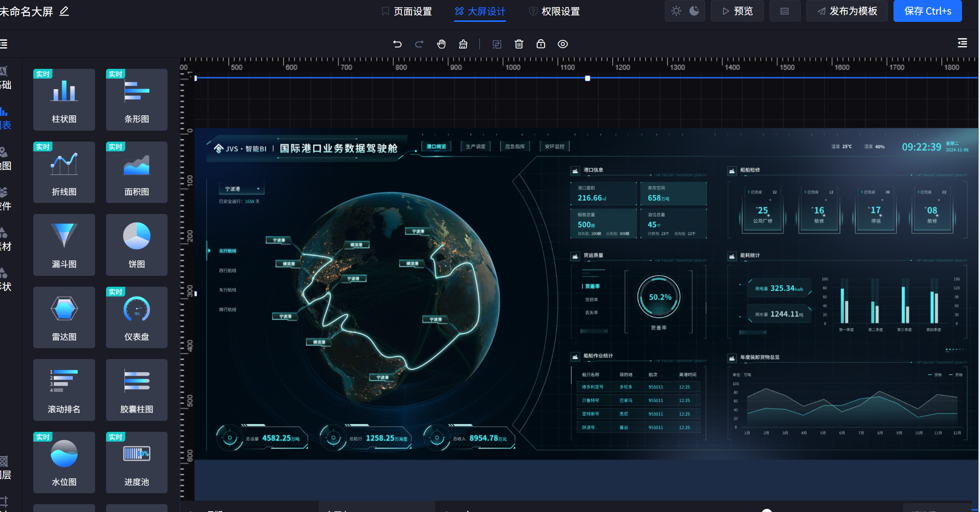The height and width of the screenshot is (512, 980).
Task: Click the redo arrow icon
Action: [419, 44]
